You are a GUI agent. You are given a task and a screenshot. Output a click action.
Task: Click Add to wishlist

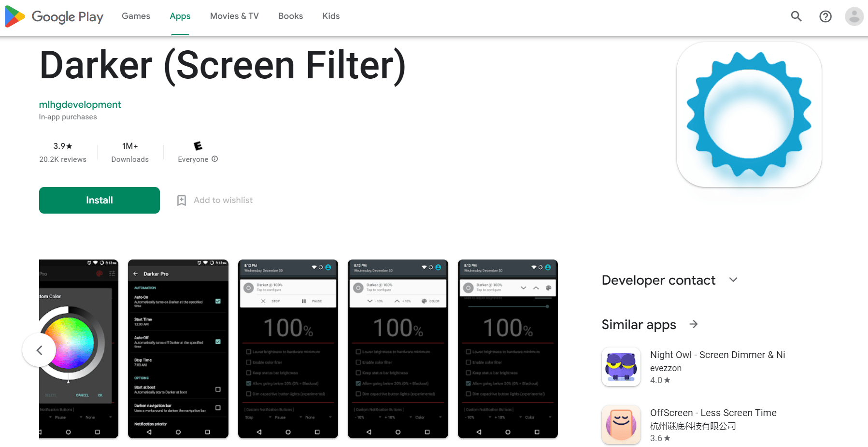point(223,200)
